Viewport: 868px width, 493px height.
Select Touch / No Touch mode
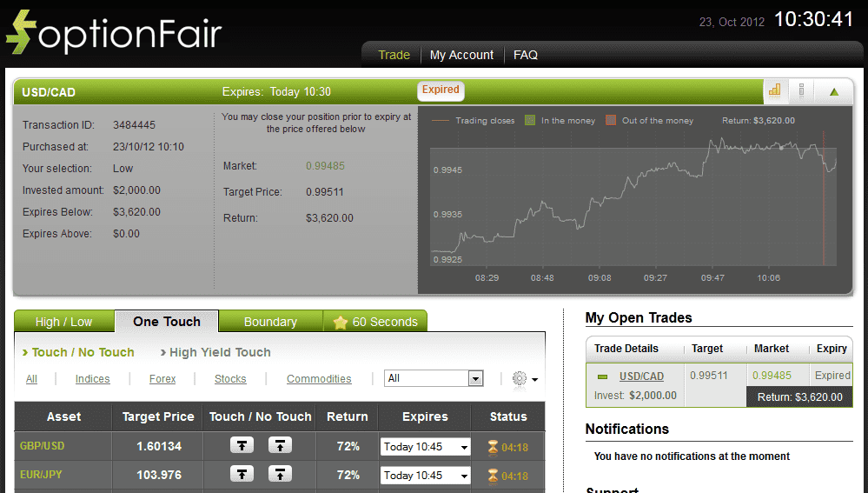tap(83, 352)
